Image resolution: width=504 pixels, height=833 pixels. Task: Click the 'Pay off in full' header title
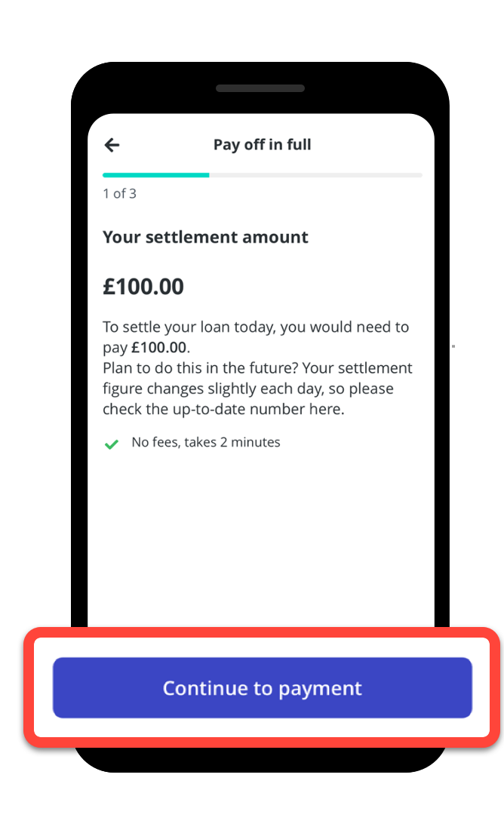point(262,144)
